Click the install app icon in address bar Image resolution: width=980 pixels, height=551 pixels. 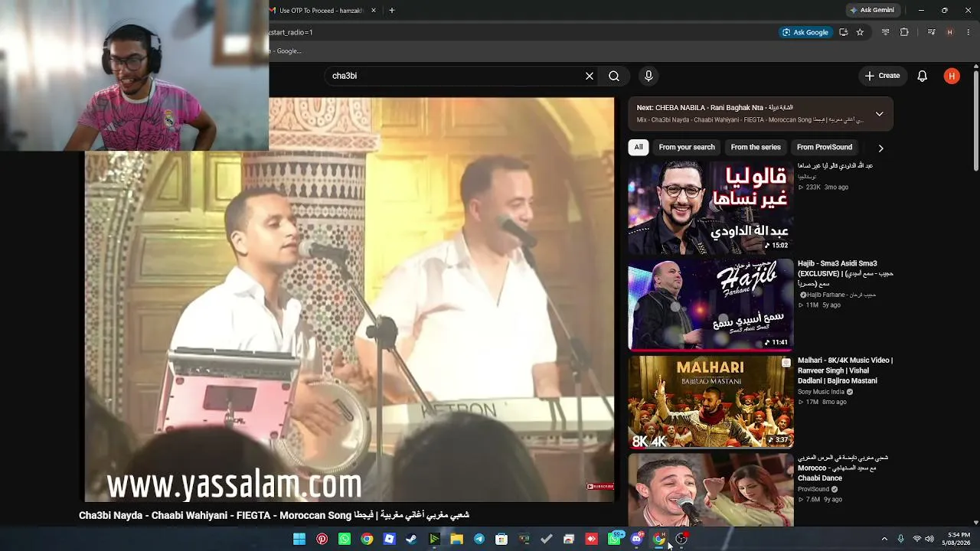(844, 32)
